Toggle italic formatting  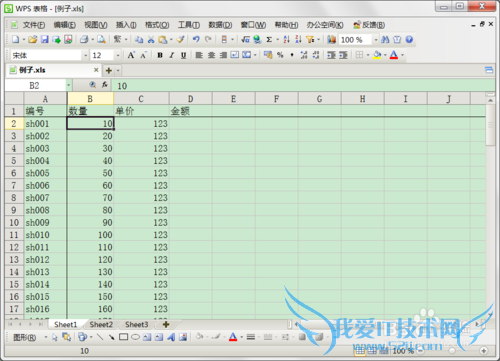tap(172, 55)
